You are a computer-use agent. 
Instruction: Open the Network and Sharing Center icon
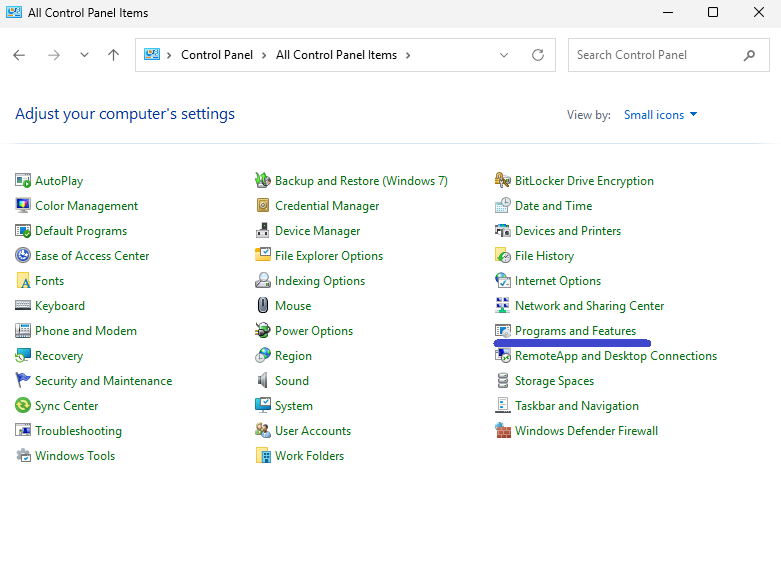pyautogui.click(x=503, y=306)
